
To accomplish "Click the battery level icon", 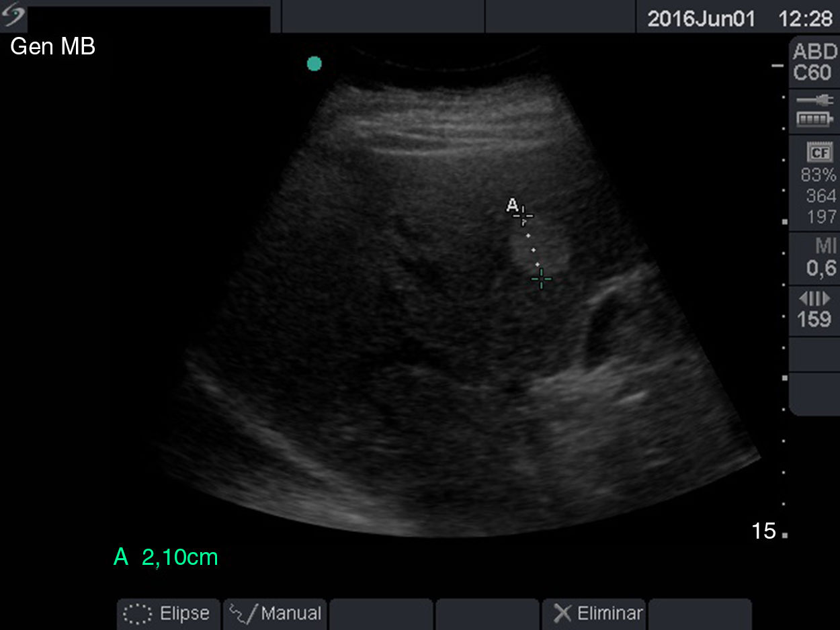I will pyautogui.click(x=814, y=120).
